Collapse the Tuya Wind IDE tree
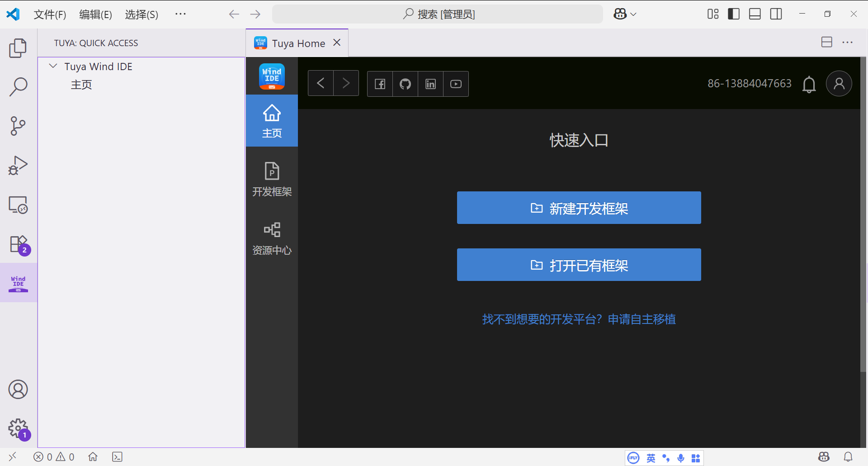 [x=53, y=66]
